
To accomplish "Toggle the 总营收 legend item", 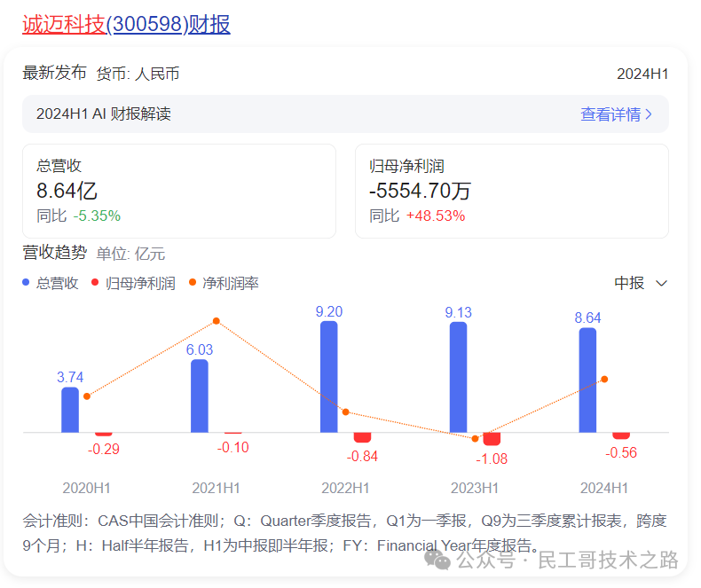I will point(51,283).
